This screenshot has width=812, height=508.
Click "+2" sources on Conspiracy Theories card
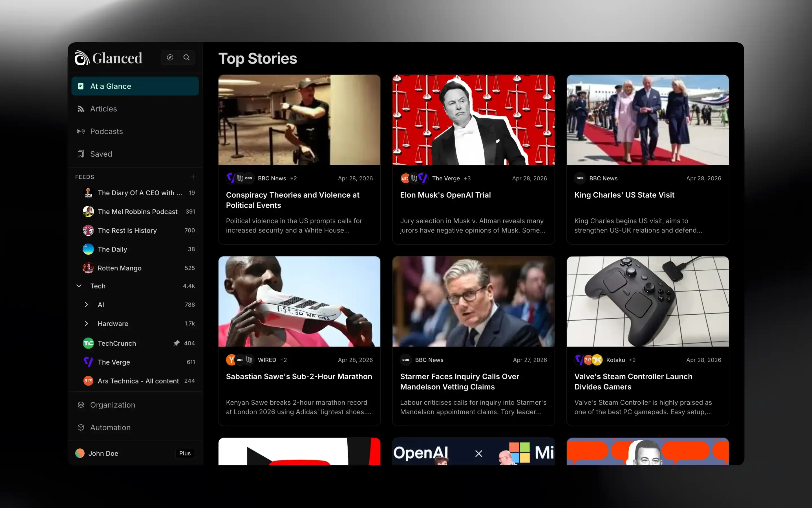pos(294,178)
